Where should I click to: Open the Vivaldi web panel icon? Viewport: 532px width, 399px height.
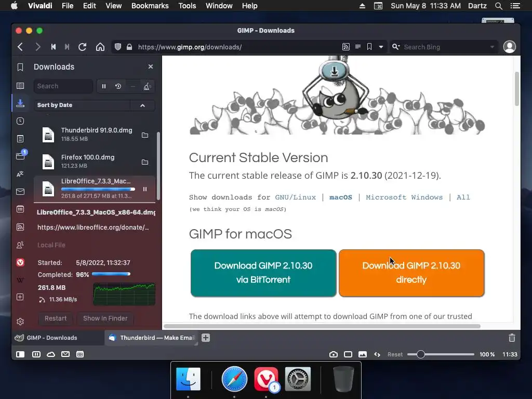coord(20,262)
